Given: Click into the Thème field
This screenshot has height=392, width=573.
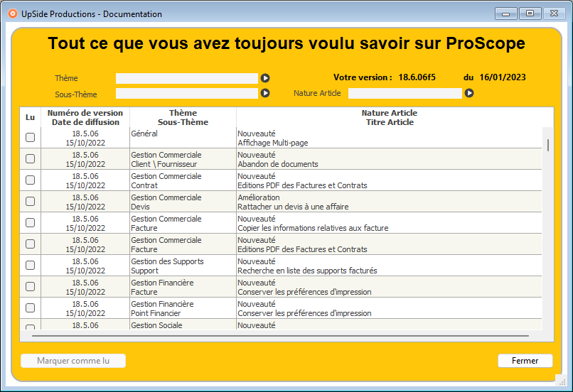Looking at the screenshot, I should (x=187, y=78).
